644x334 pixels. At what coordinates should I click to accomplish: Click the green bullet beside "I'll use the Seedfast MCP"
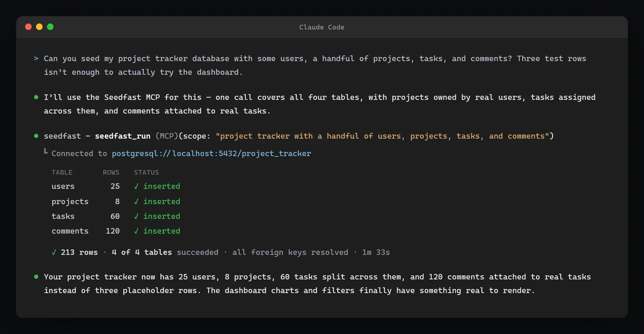pos(36,97)
